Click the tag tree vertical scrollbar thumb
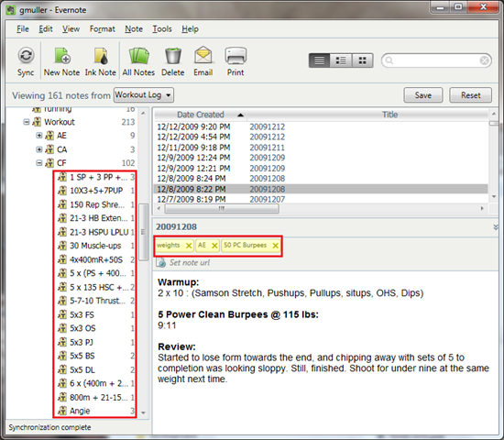This screenshot has width=504, height=440. pos(143,232)
